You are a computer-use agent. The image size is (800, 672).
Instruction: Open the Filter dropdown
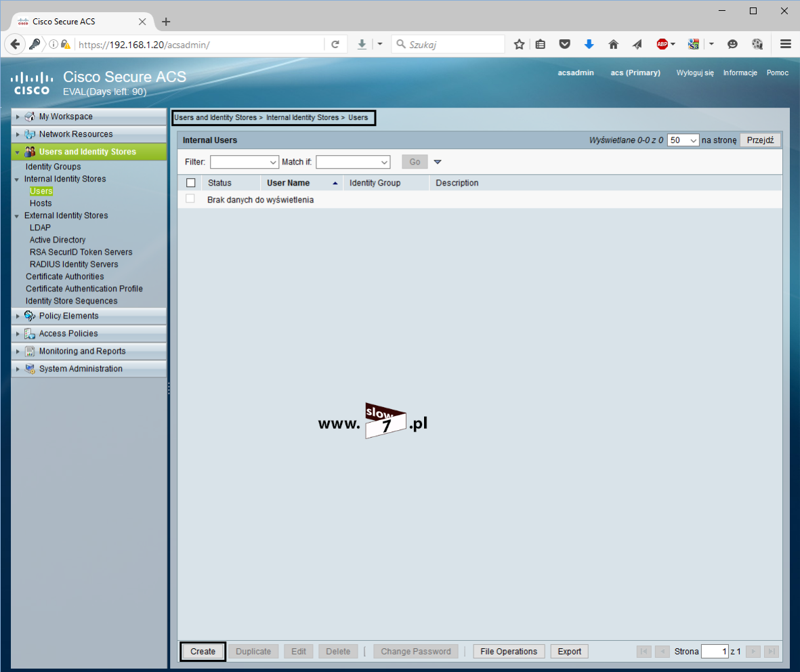coord(245,162)
